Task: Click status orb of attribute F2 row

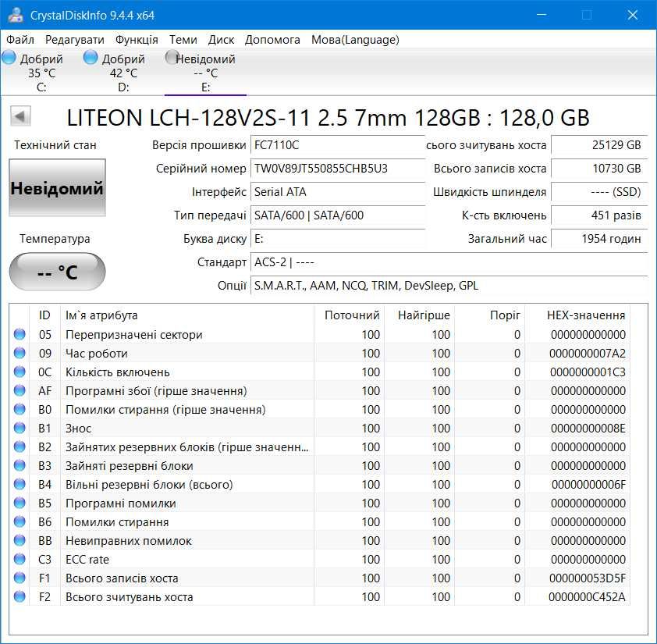Action: tap(20, 596)
